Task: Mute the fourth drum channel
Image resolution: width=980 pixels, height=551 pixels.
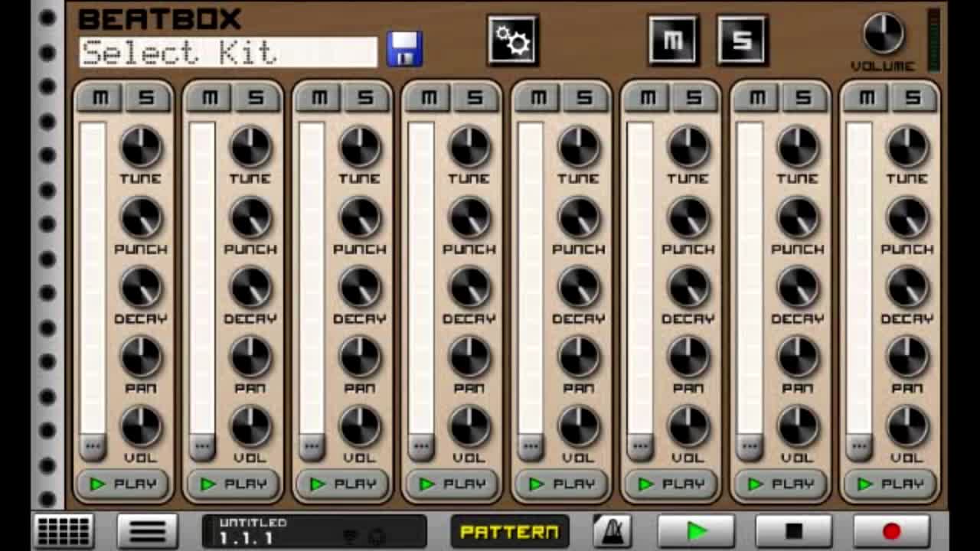Action: [429, 98]
